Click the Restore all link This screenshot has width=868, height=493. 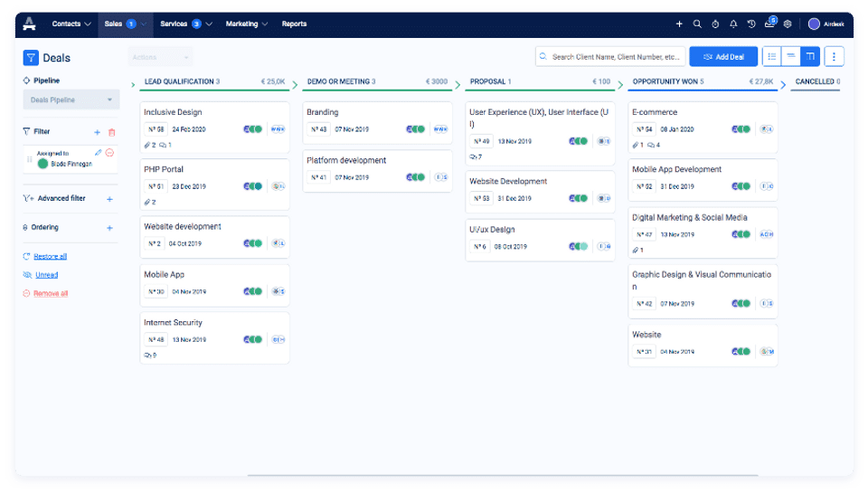(x=50, y=257)
